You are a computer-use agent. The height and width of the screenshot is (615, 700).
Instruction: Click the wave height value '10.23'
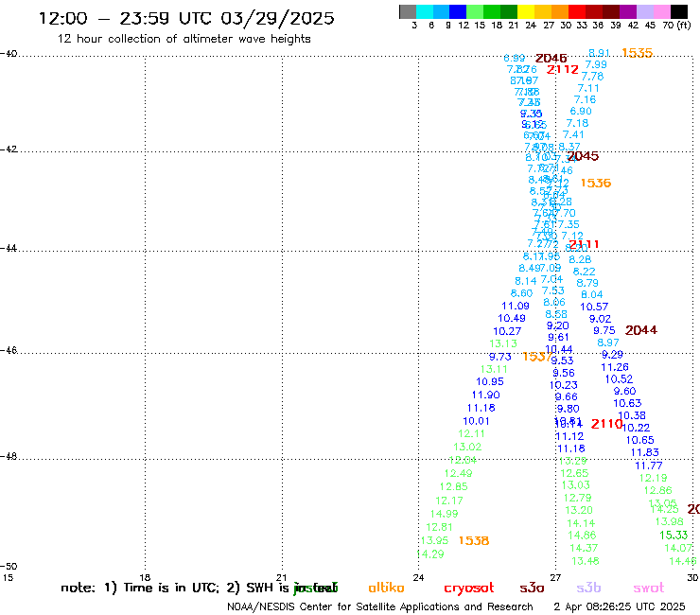564,385
